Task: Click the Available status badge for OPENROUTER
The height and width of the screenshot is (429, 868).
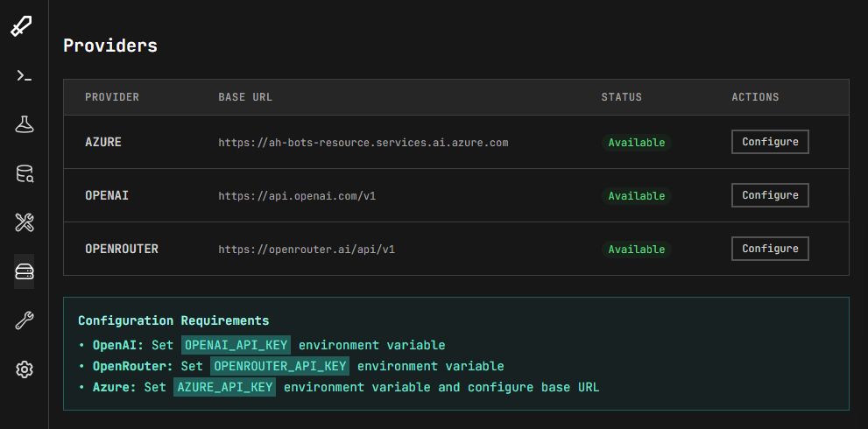Action: tap(637, 250)
